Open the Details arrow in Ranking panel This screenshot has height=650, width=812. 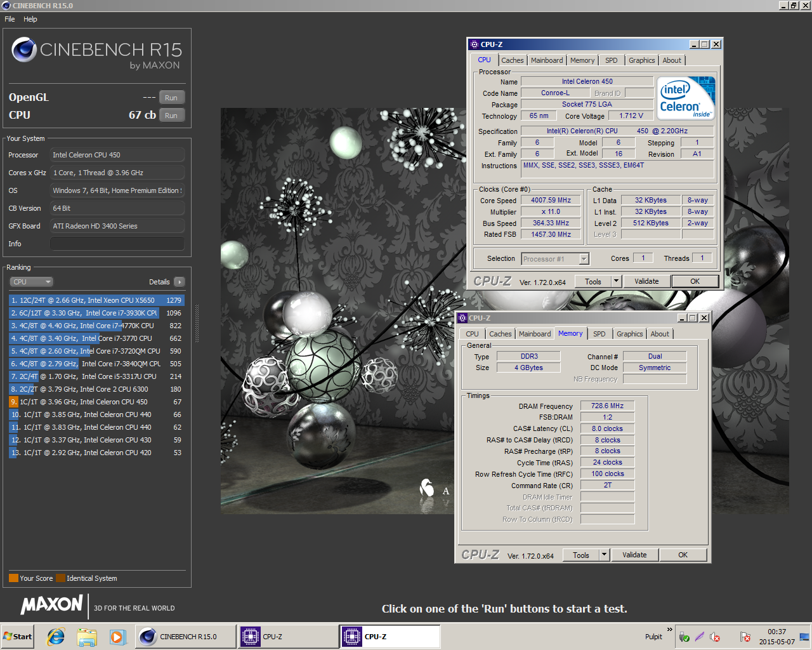(179, 282)
